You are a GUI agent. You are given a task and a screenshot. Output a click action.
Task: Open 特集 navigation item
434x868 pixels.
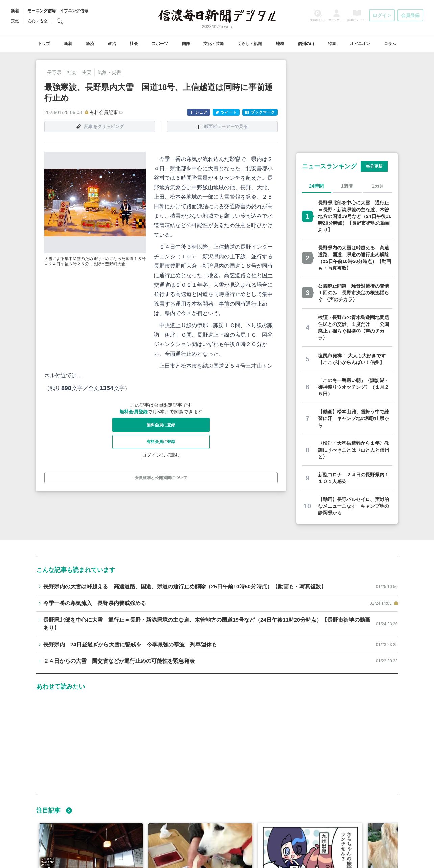332,44
